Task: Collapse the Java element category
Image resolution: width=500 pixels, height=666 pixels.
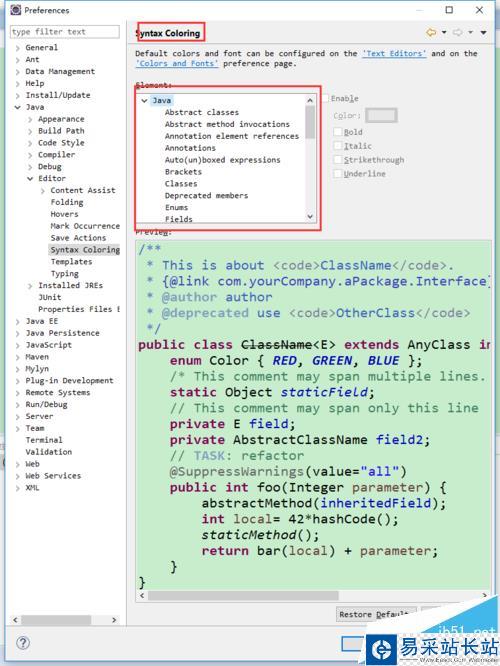Action: [x=144, y=101]
